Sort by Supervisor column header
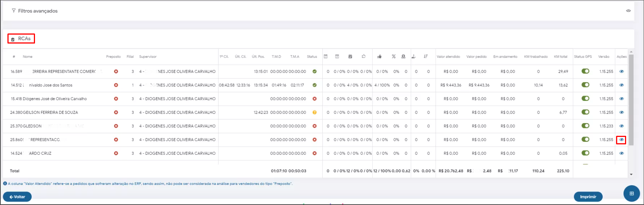This screenshot has width=644, height=205. [x=148, y=57]
